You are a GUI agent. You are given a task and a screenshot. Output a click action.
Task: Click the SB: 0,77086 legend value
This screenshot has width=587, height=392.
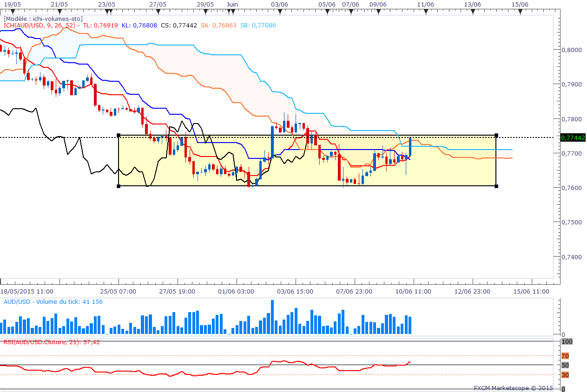(x=258, y=25)
